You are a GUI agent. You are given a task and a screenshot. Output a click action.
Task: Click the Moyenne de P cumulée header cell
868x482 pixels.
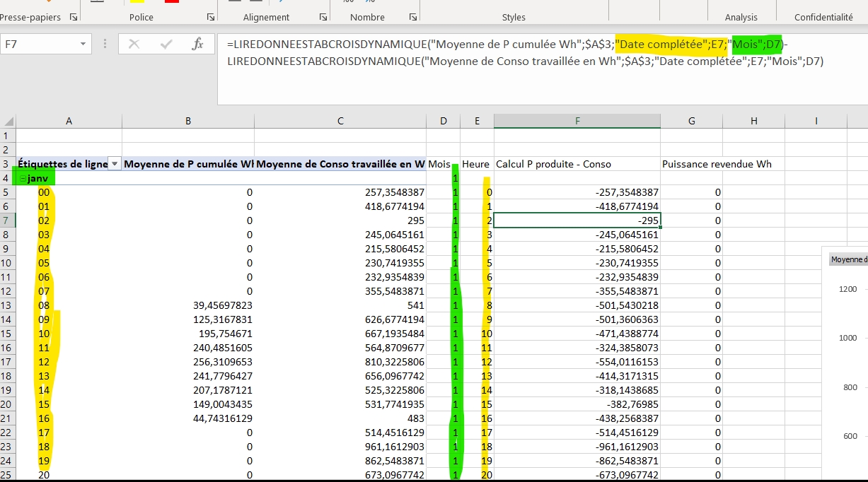point(187,164)
